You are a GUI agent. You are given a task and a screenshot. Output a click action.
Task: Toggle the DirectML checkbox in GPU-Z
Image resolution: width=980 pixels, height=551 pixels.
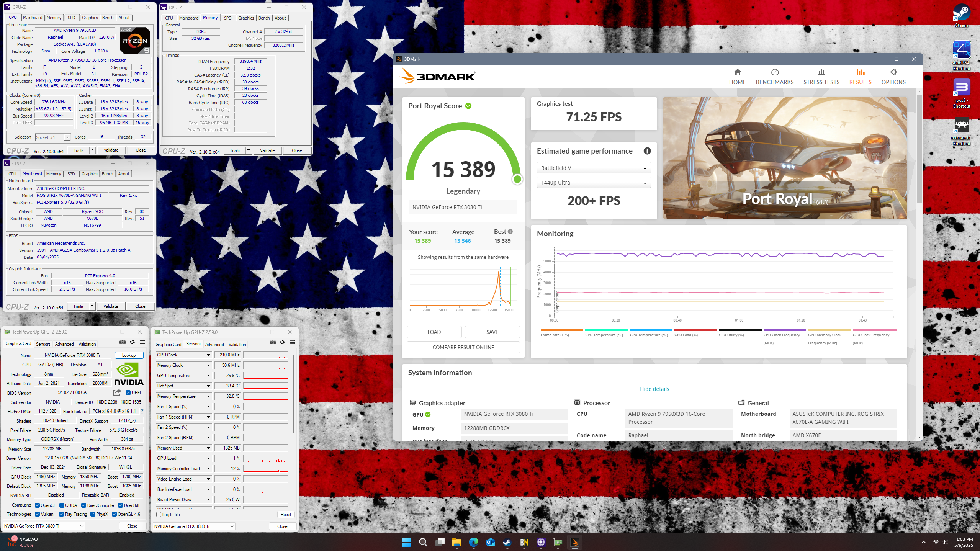tap(120, 505)
